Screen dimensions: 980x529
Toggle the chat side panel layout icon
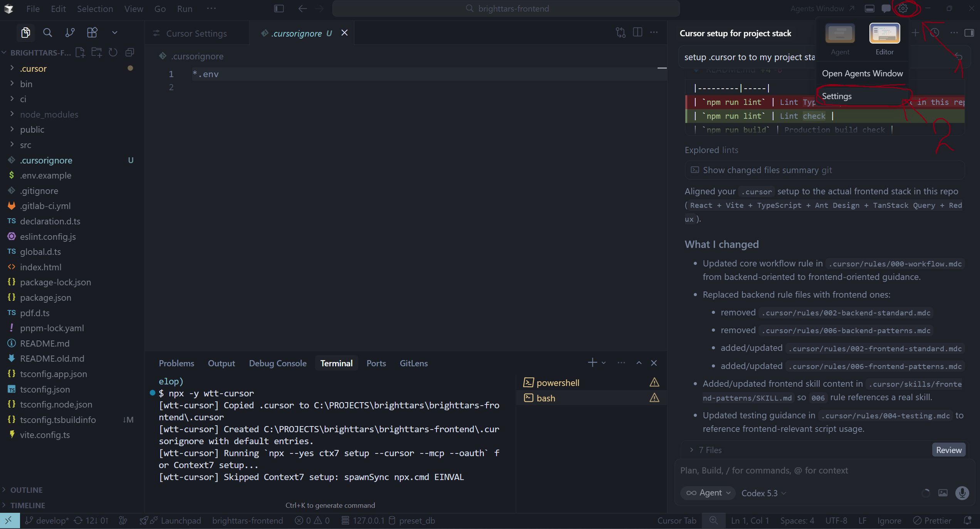969,33
